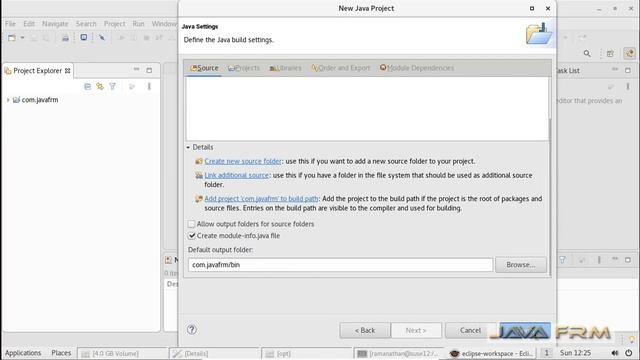Open the File menu in Eclipse
This screenshot has width=640, height=360.
[10, 24]
